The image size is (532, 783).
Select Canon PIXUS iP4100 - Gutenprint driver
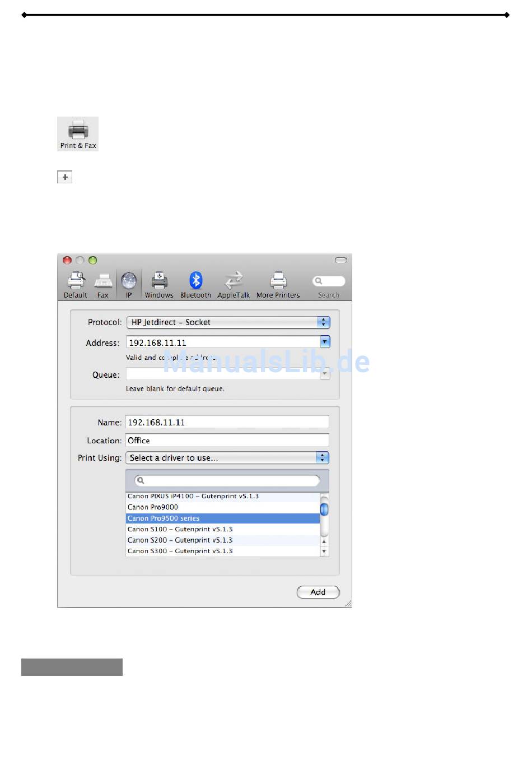223,496
